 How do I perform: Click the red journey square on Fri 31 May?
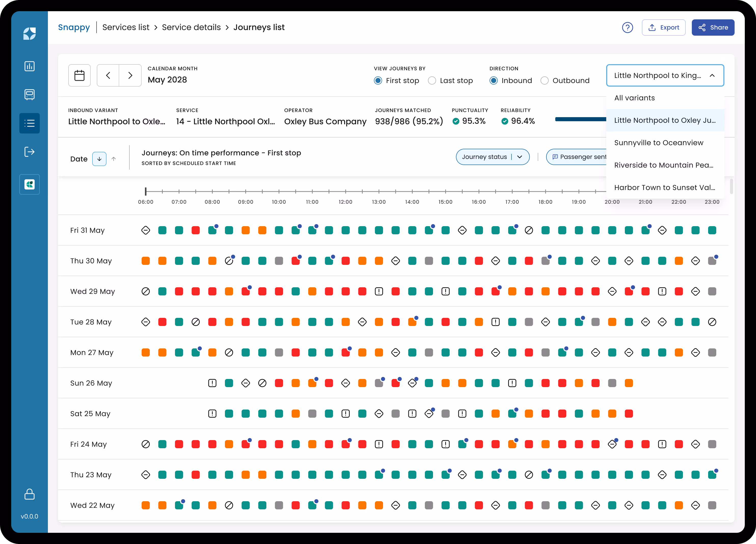tap(196, 230)
